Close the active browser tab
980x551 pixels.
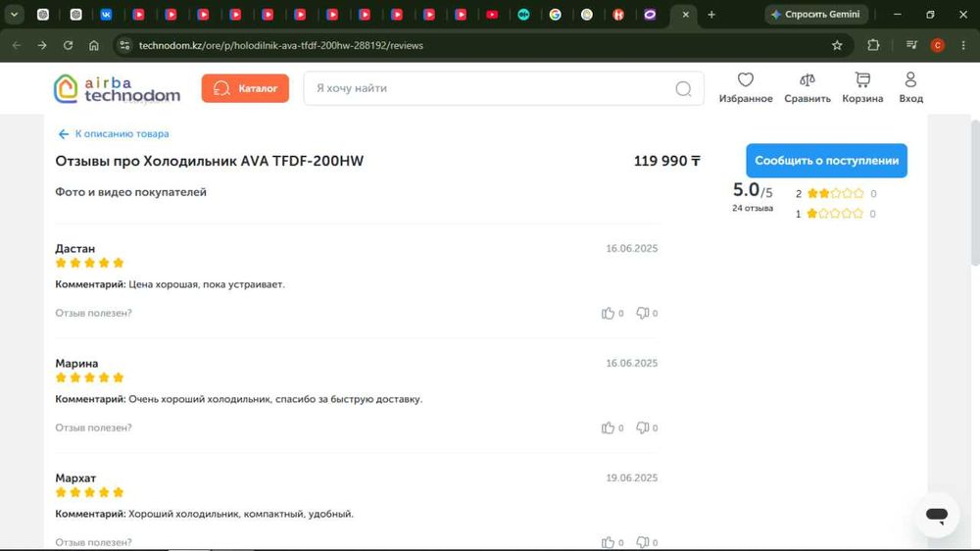(x=686, y=15)
